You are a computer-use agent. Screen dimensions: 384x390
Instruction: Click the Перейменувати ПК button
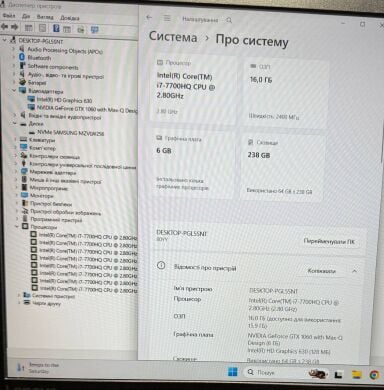(329, 241)
